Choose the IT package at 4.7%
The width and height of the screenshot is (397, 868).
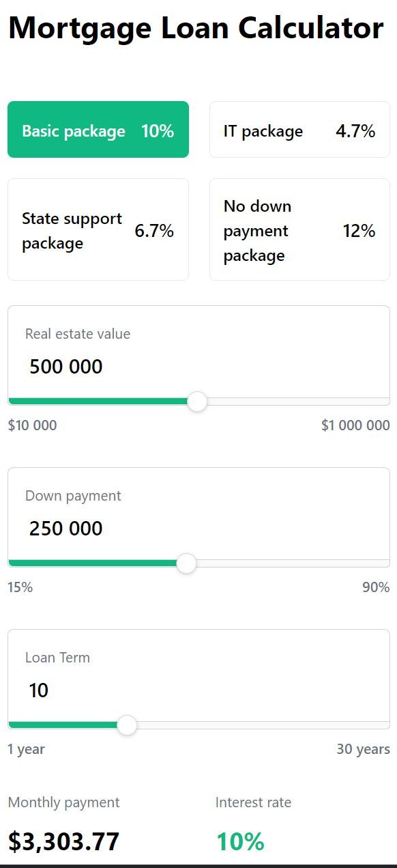point(299,130)
